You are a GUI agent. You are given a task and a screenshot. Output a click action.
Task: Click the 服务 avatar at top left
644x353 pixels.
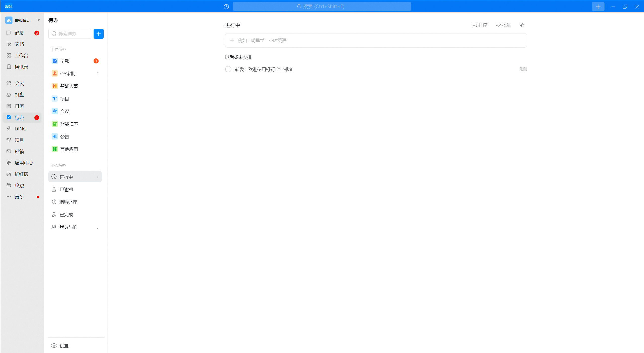click(9, 6)
